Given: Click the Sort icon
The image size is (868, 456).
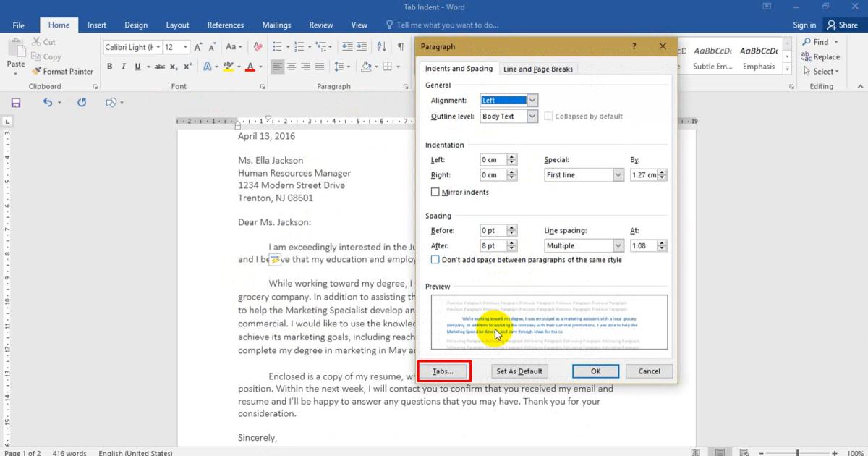Looking at the screenshot, I should pos(383,47).
